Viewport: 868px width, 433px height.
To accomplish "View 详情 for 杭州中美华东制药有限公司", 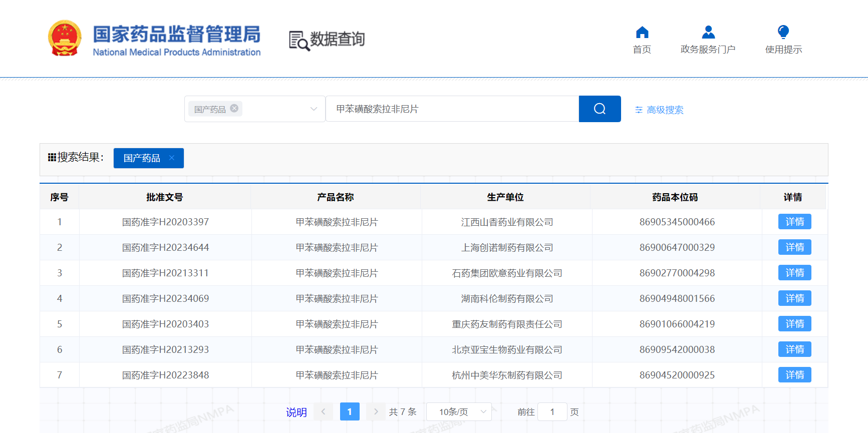I will point(795,375).
